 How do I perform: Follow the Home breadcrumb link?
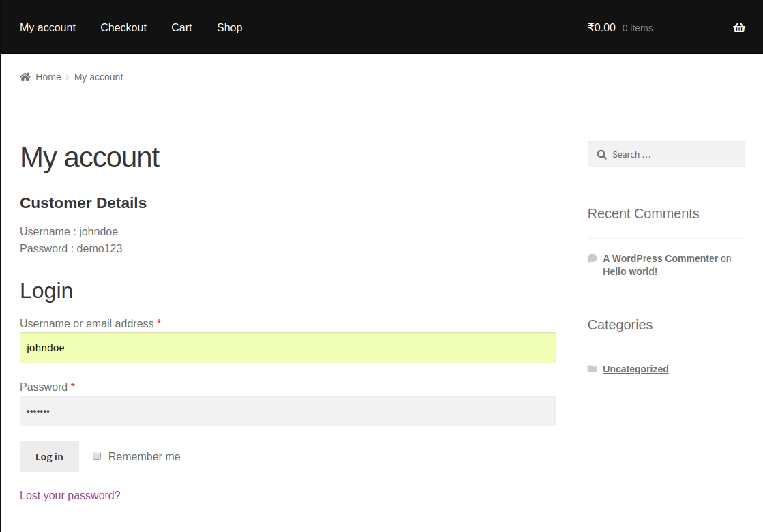tap(48, 77)
